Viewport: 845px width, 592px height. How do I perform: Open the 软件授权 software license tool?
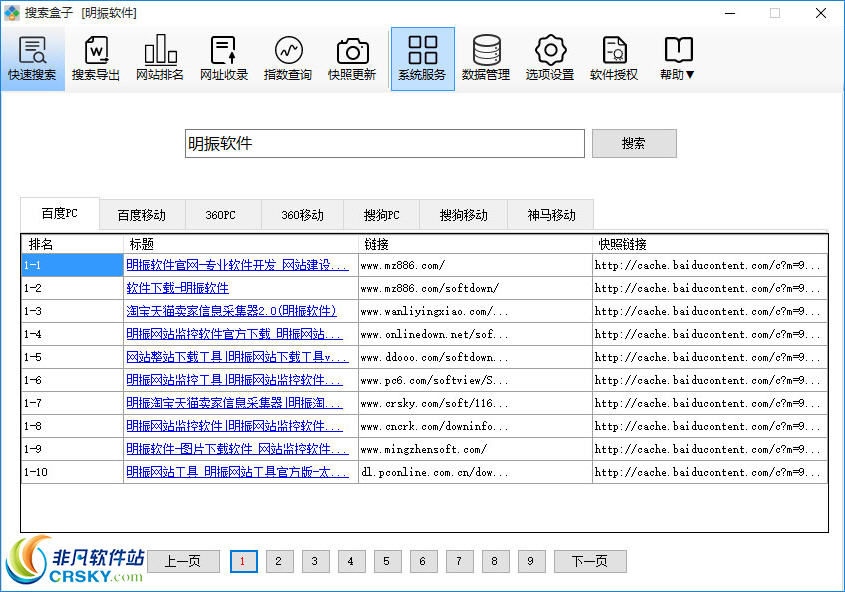tap(614, 59)
